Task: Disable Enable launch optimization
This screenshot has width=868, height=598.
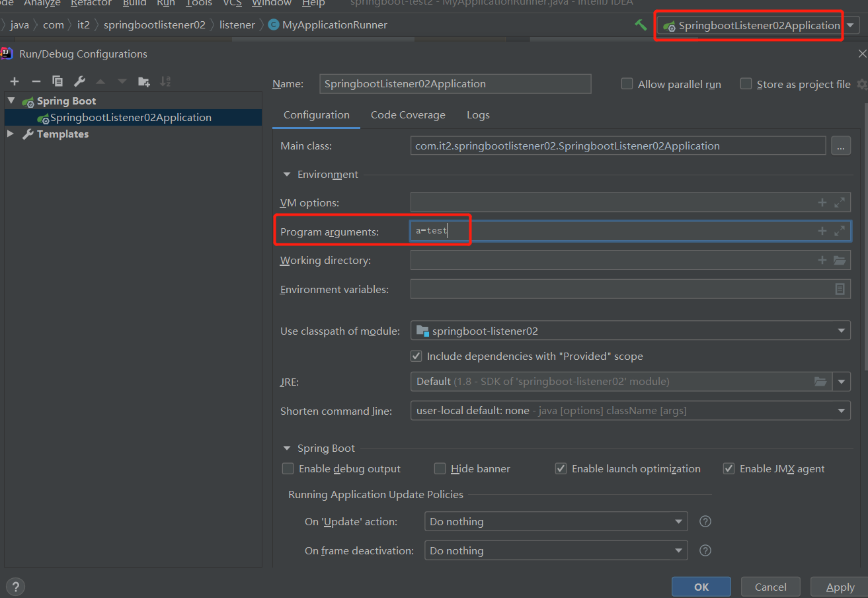Action: (x=561, y=468)
